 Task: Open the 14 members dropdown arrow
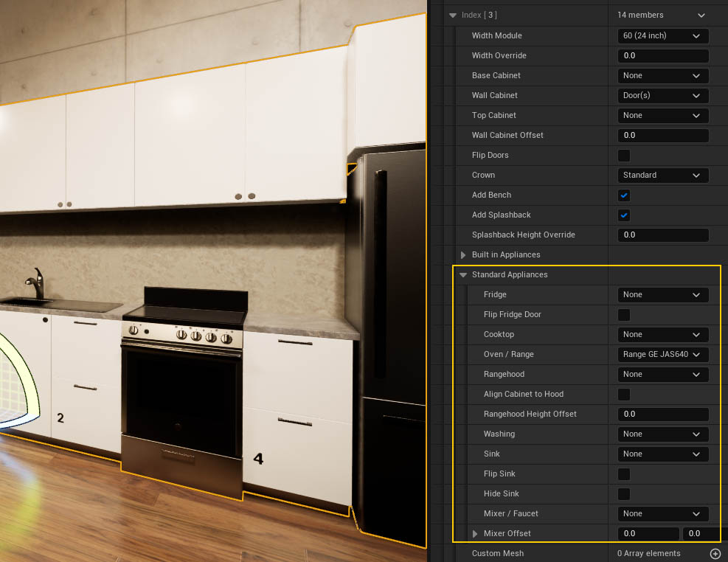point(701,15)
